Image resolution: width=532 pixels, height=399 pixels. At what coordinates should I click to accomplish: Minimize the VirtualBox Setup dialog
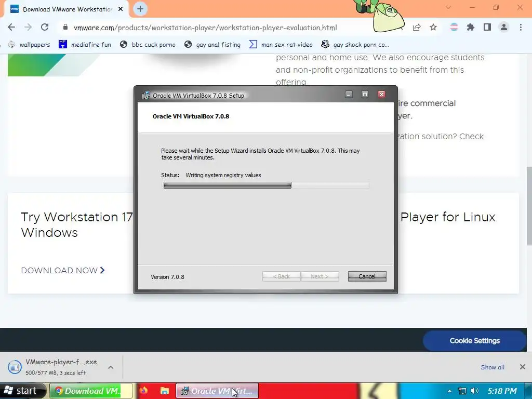(x=349, y=95)
